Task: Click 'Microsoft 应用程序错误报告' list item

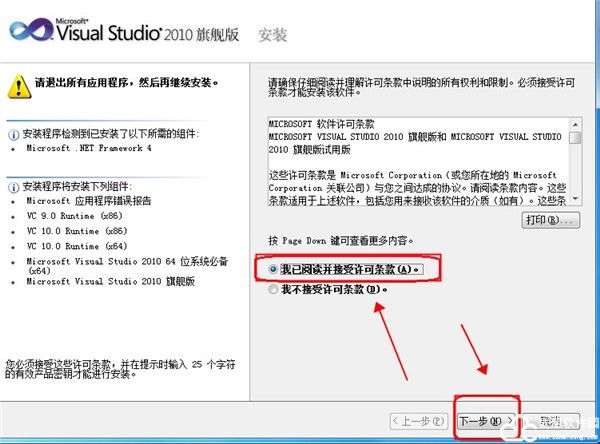Action: click(x=89, y=201)
